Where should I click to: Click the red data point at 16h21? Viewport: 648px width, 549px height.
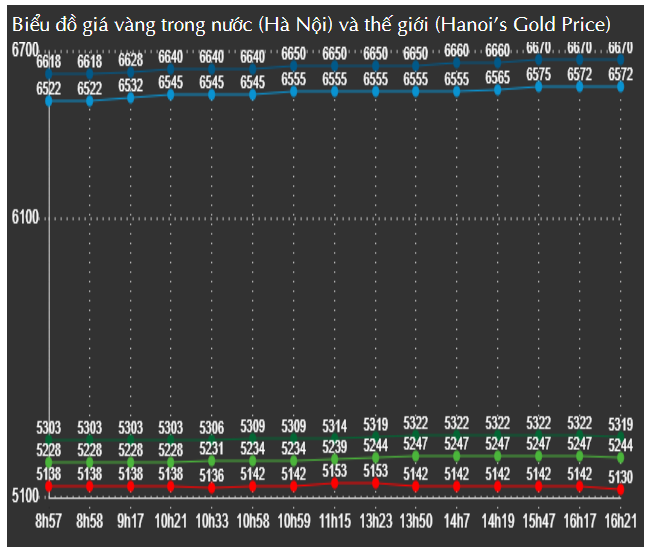coord(621,490)
